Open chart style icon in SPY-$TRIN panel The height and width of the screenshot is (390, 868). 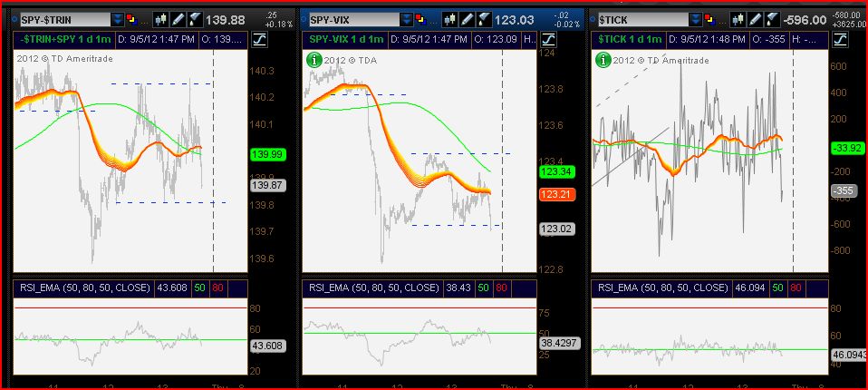pos(161,20)
